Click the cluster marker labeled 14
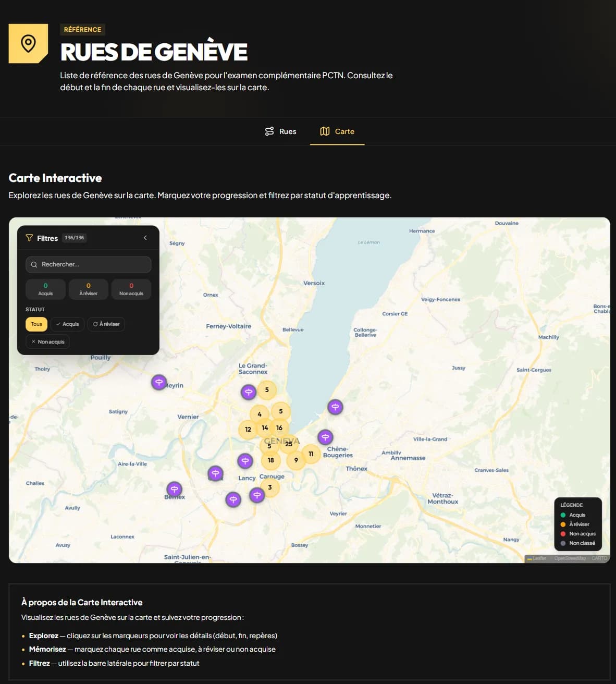 265,428
